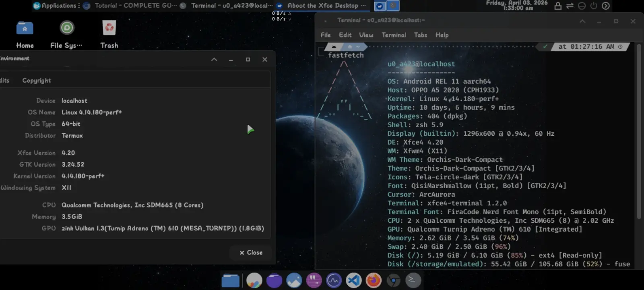Open the Trash desktop icon
Screen dimensions: 644x290
(x=109, y=35)
